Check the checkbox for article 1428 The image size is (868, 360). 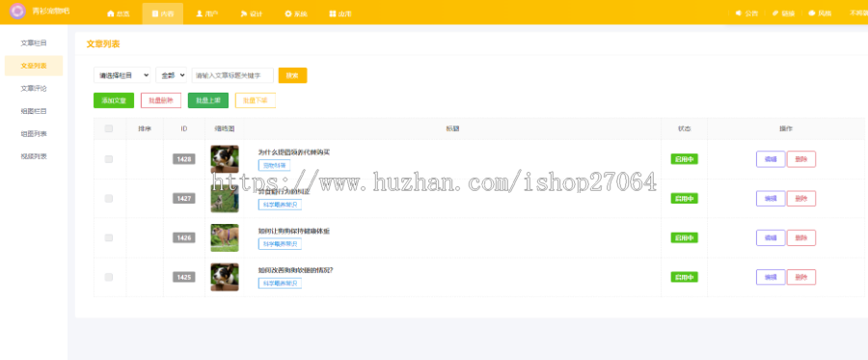[108, 159]
